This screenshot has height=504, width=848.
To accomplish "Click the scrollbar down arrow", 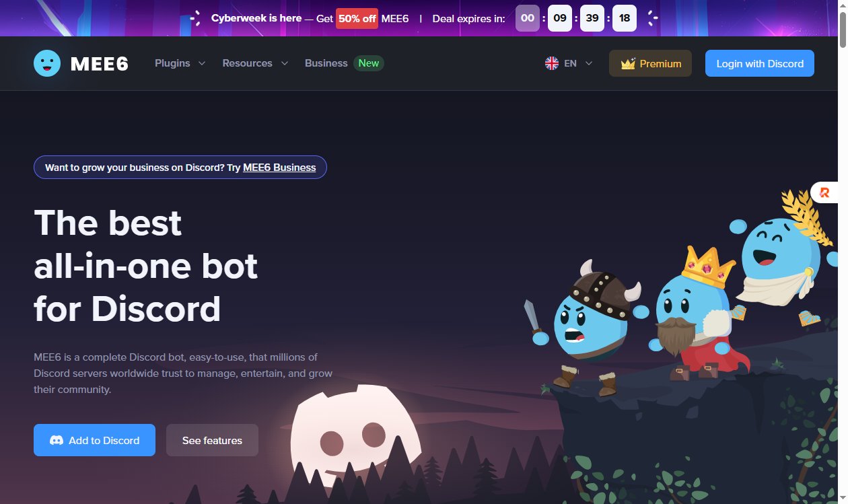I will 842,498.
